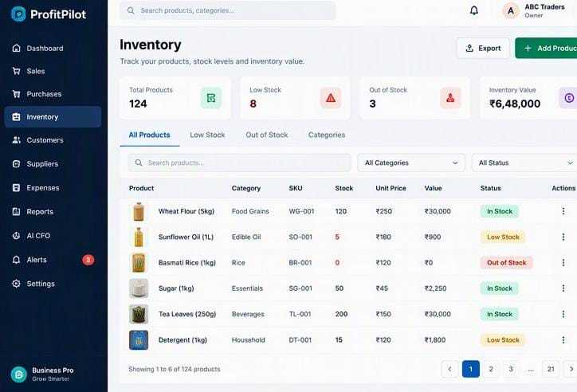This screenshot has width=577, height=392.
Task: Click the Tea Leaves product thumbnail
Action: (x=139, y=314)
